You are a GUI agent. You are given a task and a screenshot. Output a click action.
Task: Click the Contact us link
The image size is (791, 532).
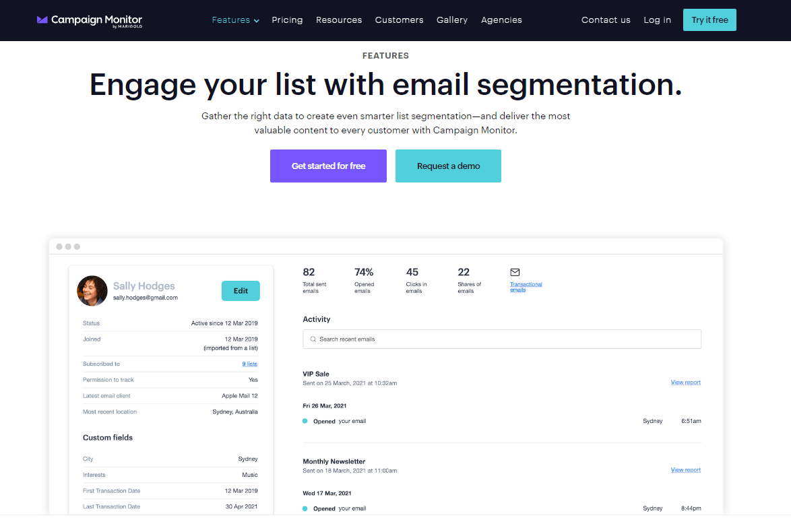(x=606, y=20)
